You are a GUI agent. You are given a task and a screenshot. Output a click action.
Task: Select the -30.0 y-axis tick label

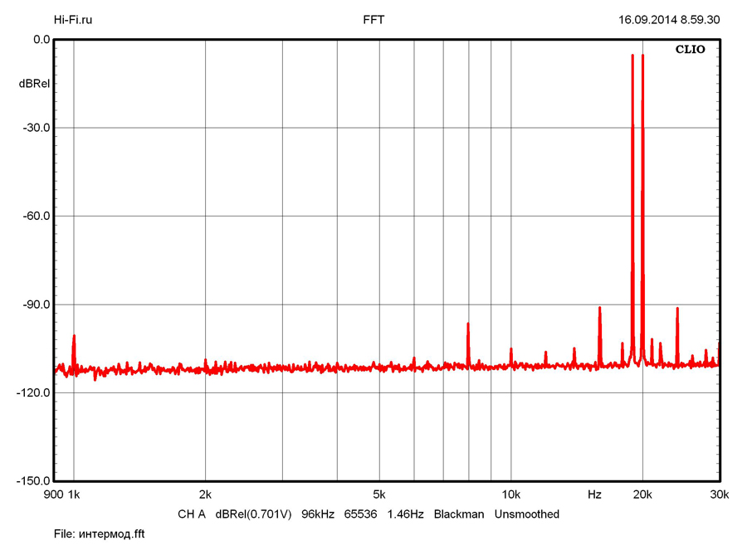pos(36,128)
